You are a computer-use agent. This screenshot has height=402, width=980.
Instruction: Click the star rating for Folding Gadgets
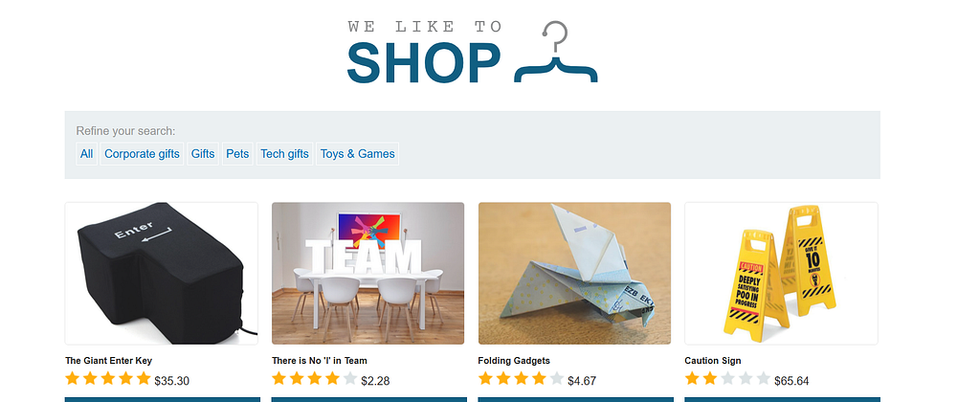click(522, 379)
